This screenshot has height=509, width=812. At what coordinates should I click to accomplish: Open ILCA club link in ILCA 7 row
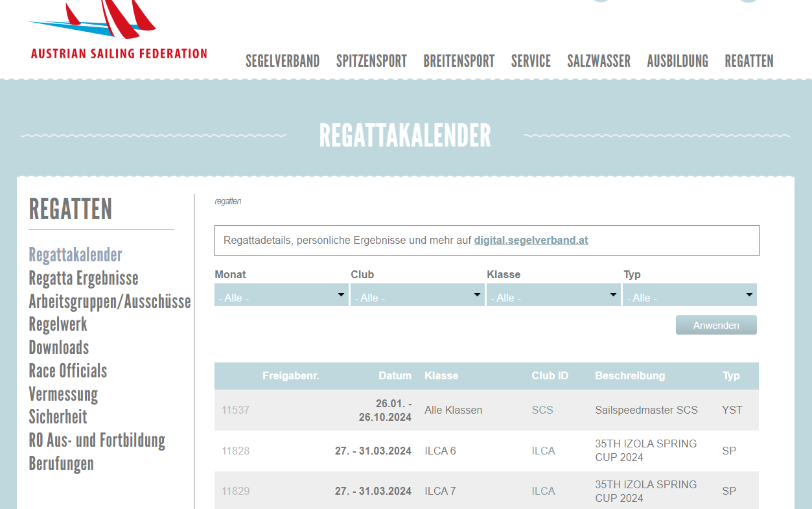point(543,491)
